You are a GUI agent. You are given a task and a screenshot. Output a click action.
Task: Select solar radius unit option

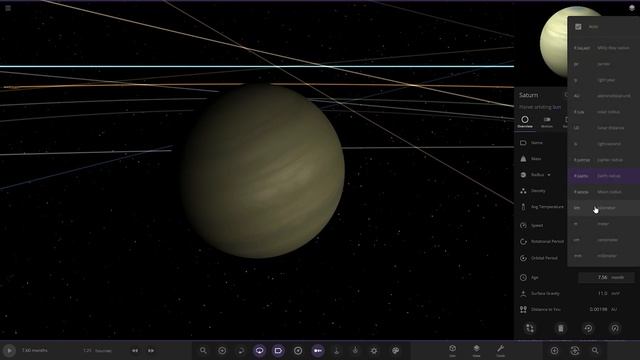[604, 112]
